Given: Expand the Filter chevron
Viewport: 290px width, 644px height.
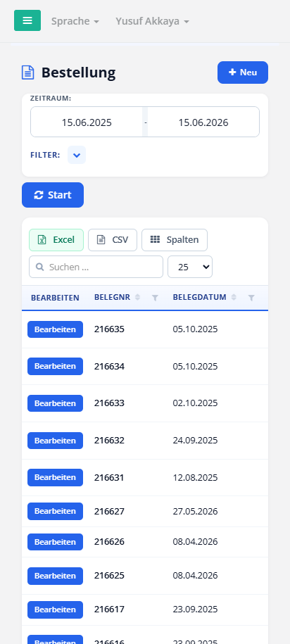Looking at the screenshot, I should click(77, 155).
